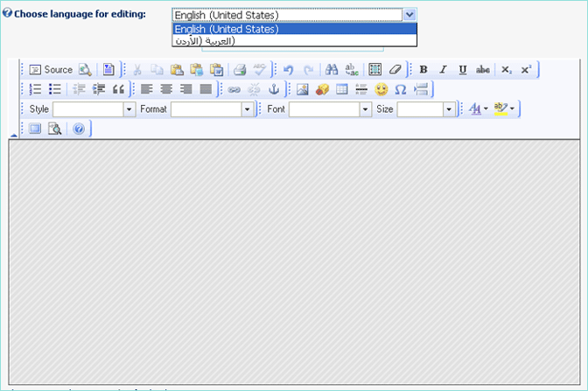Click Paste from Word icon
Screen dimensions: 588x391
[216, 70]
